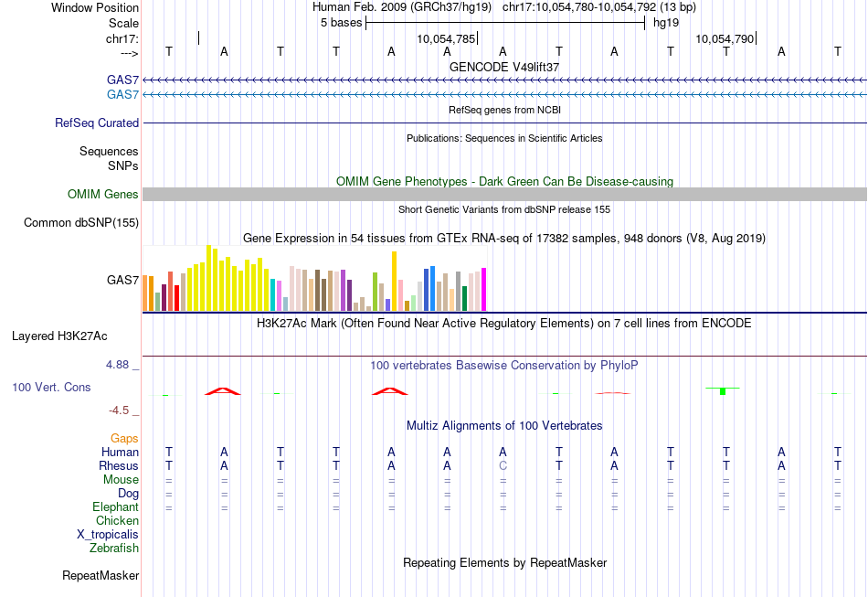This screenshot has width=868, height=597.
Task: Click the Sequences publications track label
Action: pos(109,151)
